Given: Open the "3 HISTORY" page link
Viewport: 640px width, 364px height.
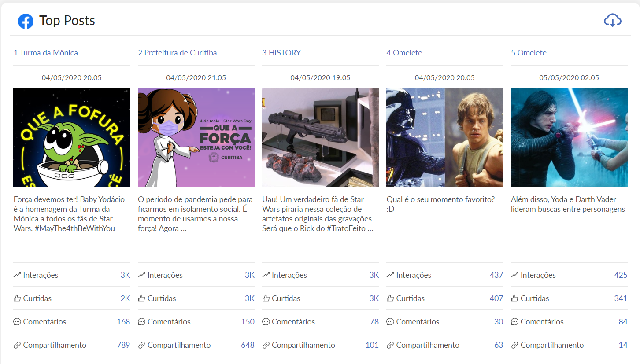Looking at the screenshot, I should click(281, 53).
